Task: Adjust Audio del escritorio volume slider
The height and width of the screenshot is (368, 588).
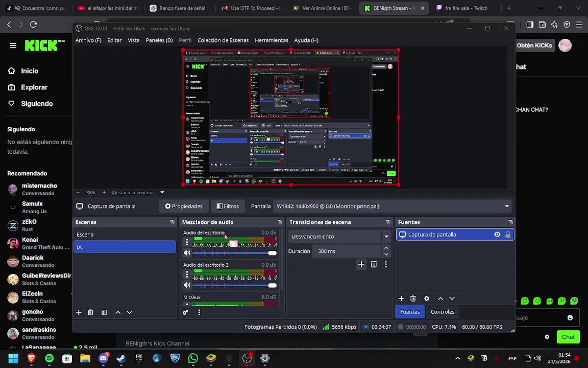Action: pos(234,253)
